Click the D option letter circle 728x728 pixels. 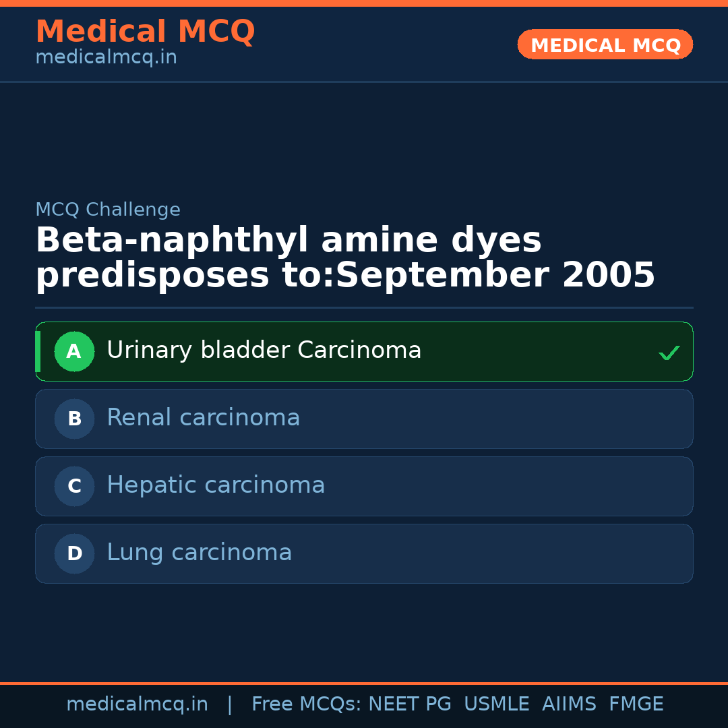pos(74,553)
